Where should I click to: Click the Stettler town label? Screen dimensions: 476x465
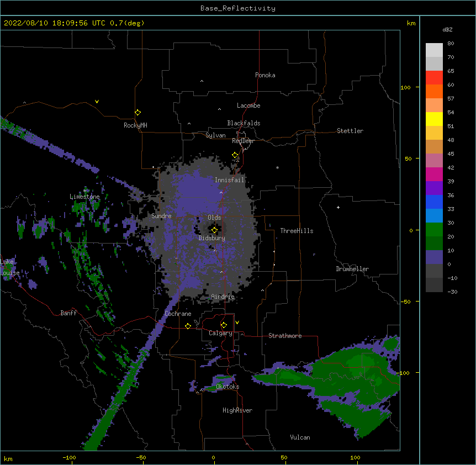pos(350,131)
